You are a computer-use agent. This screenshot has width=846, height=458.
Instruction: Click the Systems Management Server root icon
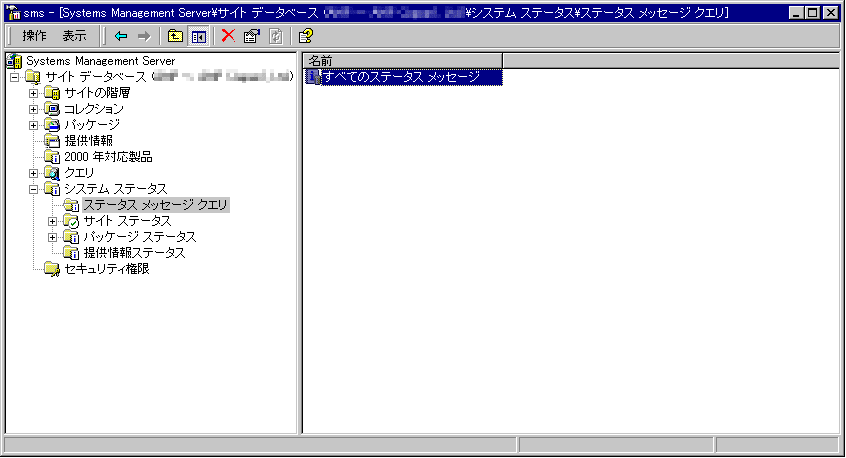(x=15, y=61)
